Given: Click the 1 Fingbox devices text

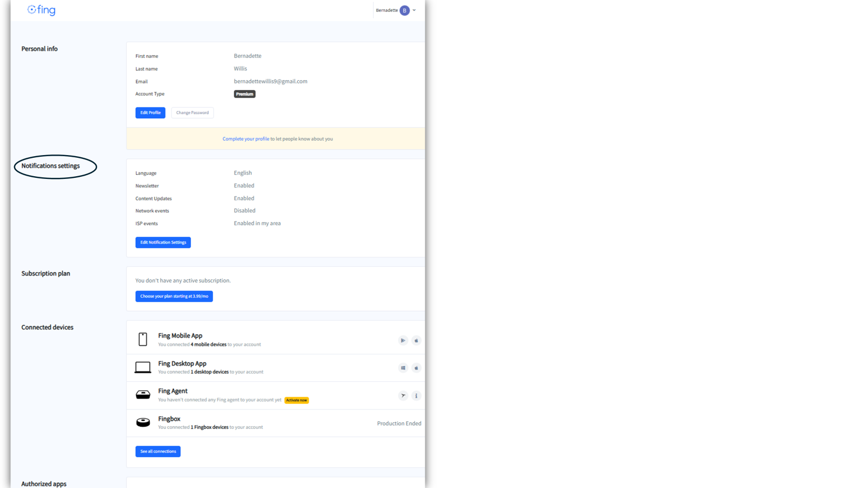Looking at the screenshot, I should [209, 427].
